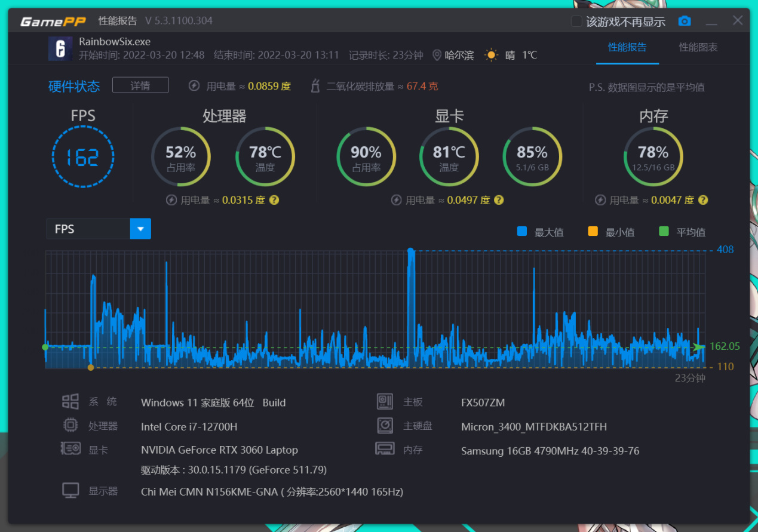Click the 硬件状态 heading link
Image resolution: width=758 pixels, height=532 pixels.
(x=74, y=86)
